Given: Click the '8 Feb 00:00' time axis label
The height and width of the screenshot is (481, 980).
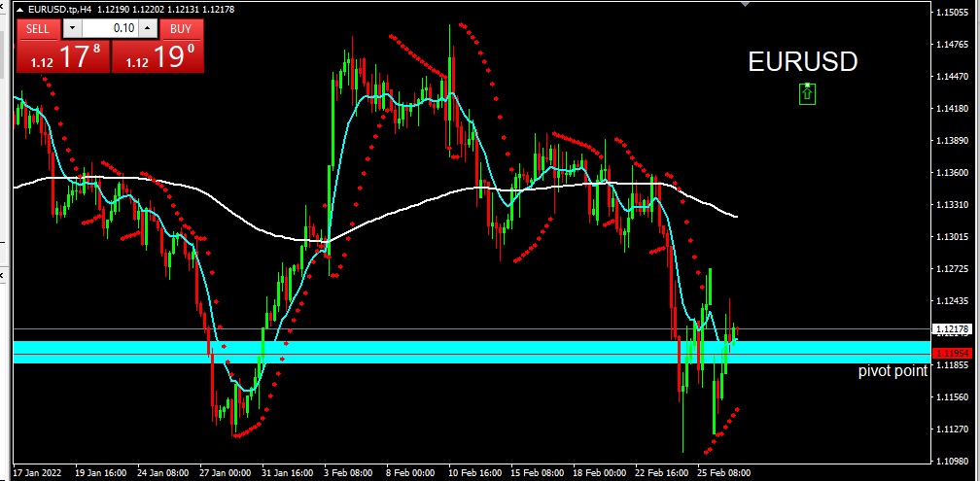Looking at the screenshot, I should (x=410, y=473).
